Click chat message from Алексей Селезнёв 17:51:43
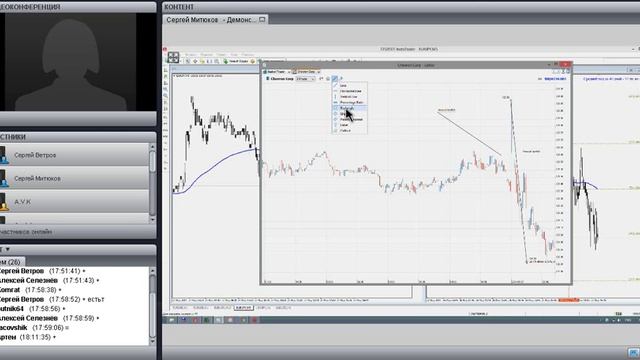Screen dimensions: 640x360 click(x=49, y=280)
